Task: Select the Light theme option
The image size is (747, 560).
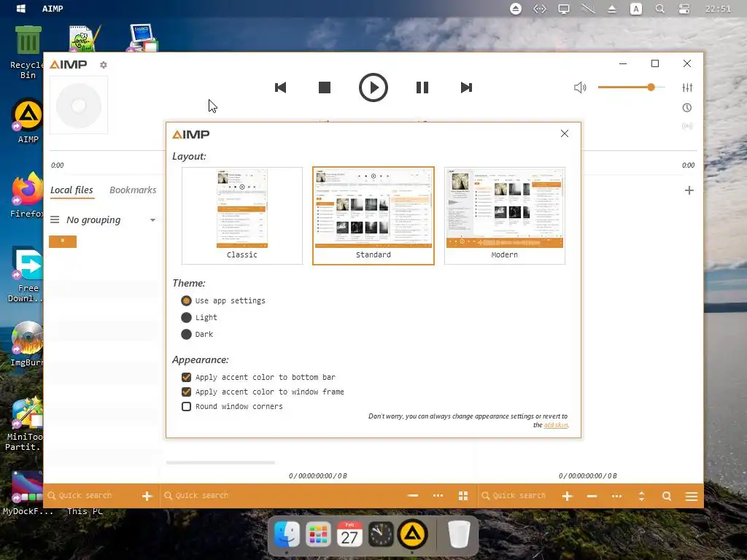Action: [199, 318]
